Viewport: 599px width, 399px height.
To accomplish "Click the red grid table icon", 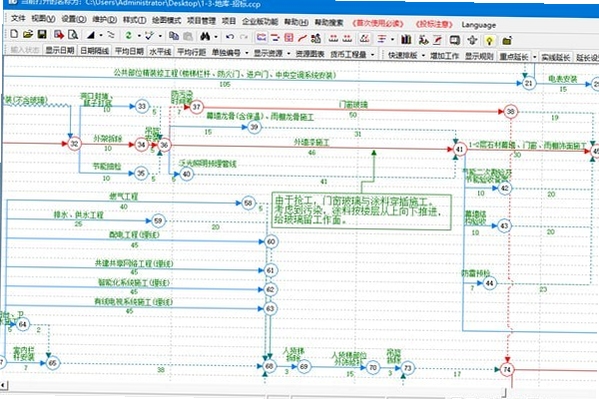I will (289, 37).
